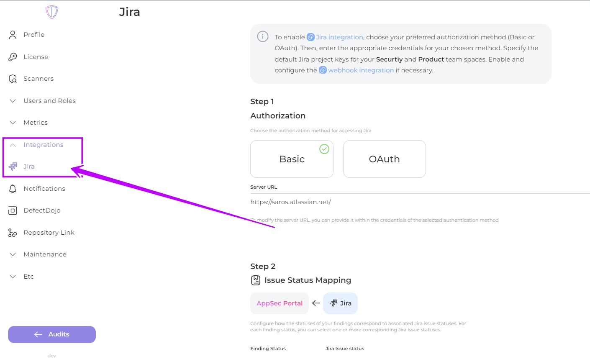Image resolution: width=590 pixels, height=364 pixels.
Task: Click the Scanners magnifier icon
Action: [13, 79]
